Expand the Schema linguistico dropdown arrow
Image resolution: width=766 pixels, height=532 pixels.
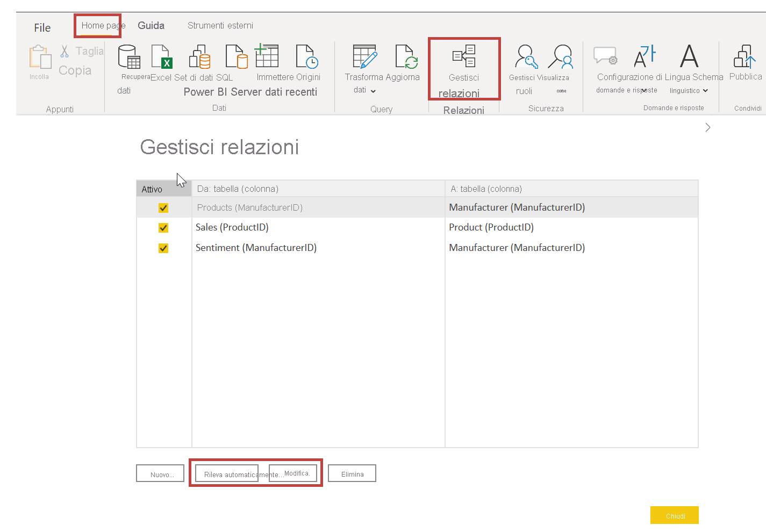pos(705,91)
